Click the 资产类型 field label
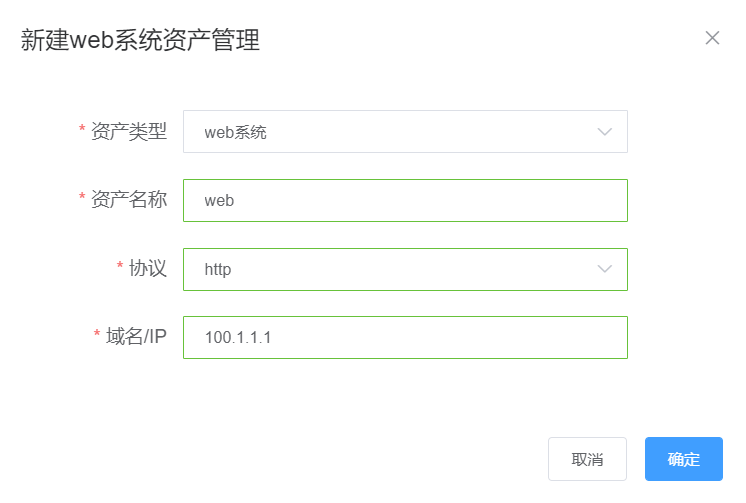The width and height of the screenshot is (746, 503). (x=129, y=131)
